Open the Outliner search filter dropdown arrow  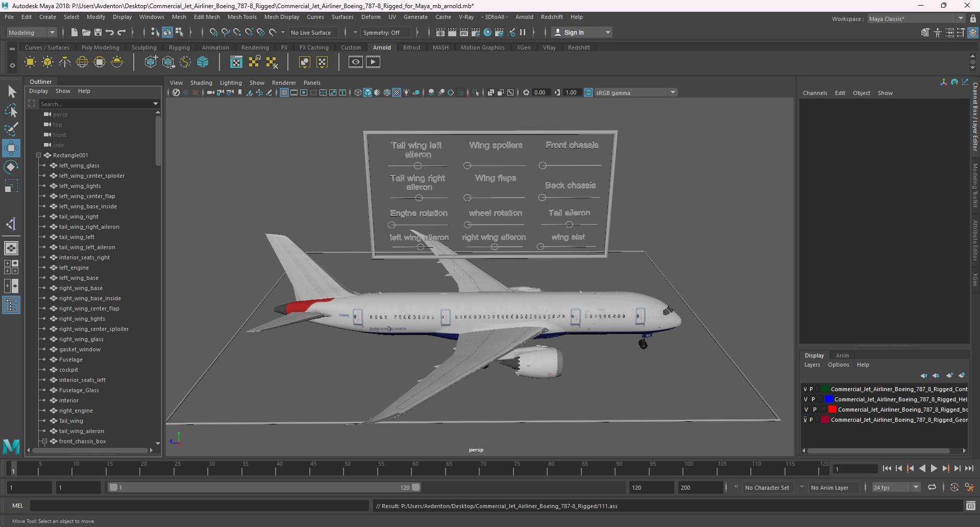click(156, 104)
